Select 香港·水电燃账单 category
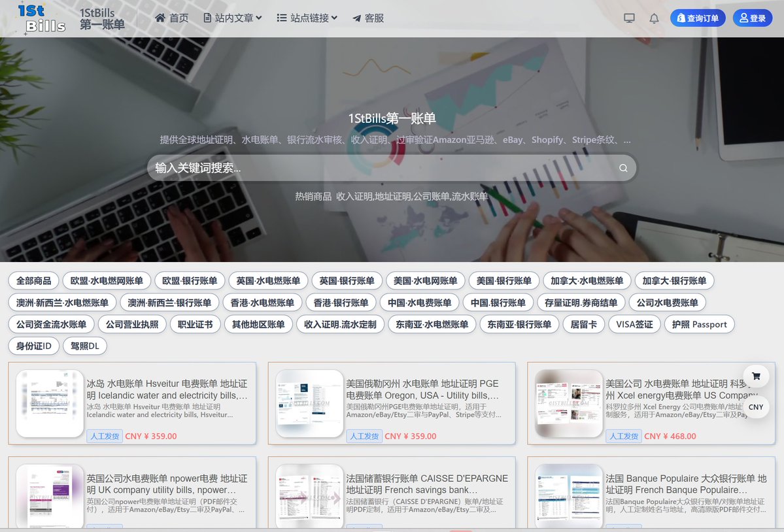Viewport: 784px width, 532px height. [262, 303]
